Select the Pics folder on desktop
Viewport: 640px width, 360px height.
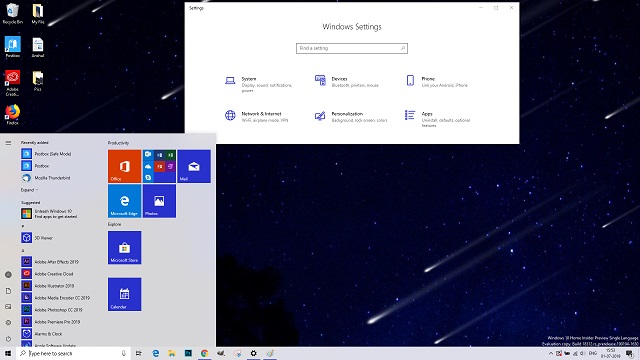[x=38, y=81]
